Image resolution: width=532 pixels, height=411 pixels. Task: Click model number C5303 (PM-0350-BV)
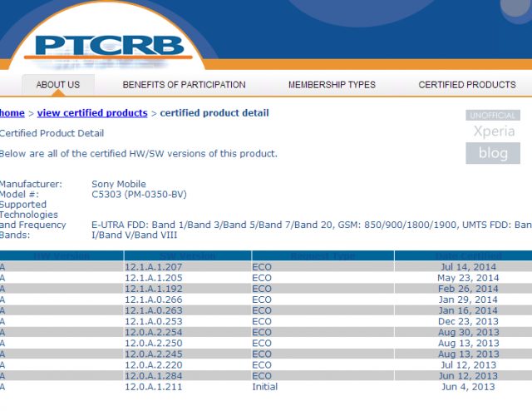[x=139, y=195]
